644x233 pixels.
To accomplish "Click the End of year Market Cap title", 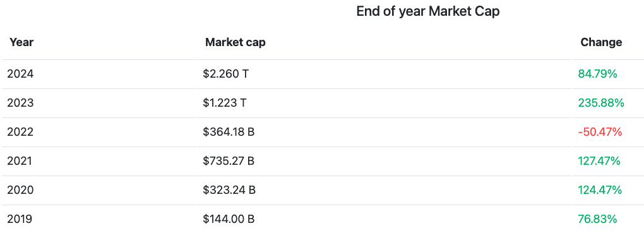I will 428,11.
